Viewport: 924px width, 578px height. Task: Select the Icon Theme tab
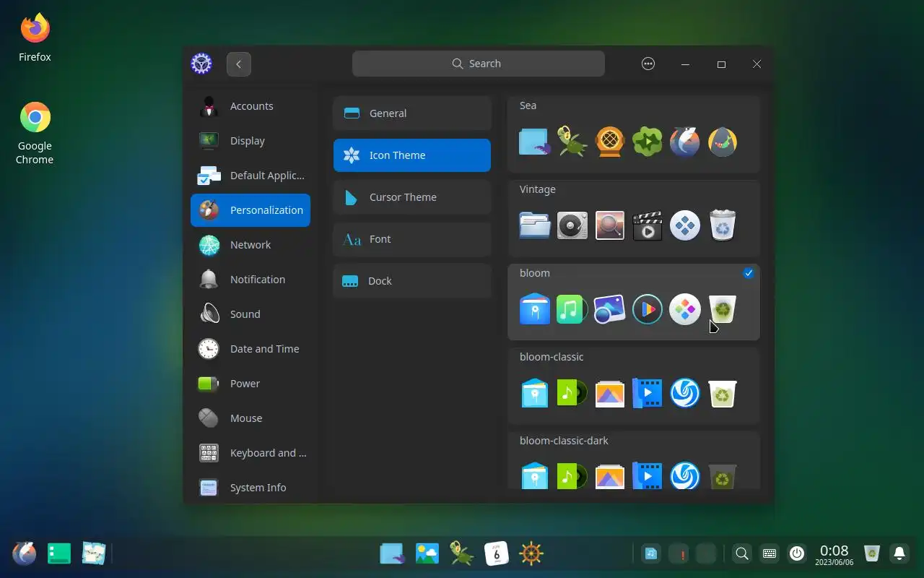pos(412,155)
